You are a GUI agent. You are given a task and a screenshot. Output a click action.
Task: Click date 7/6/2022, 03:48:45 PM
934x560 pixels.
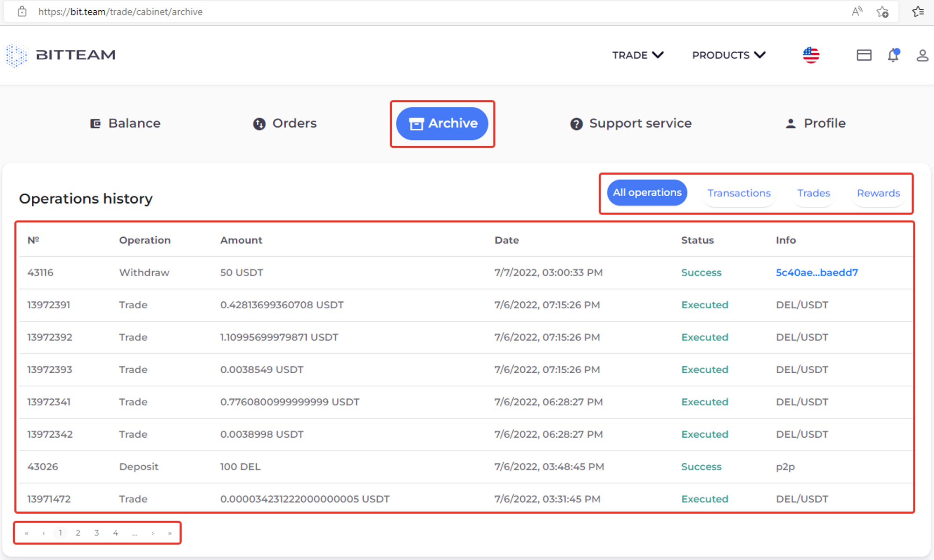tap(549, 467)
